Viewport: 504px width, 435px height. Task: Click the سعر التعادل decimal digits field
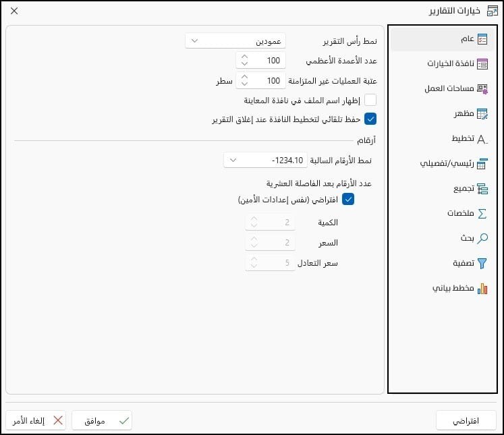[x=270, y=263]
